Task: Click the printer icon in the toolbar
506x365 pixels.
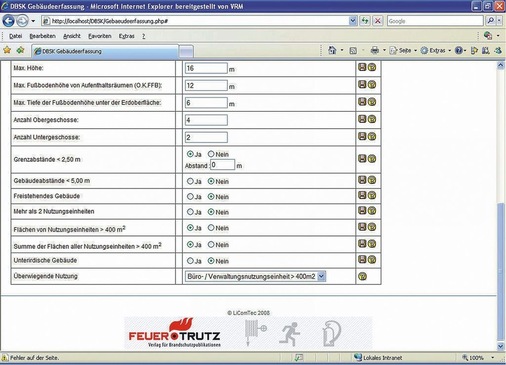Action: click(375, 50)
